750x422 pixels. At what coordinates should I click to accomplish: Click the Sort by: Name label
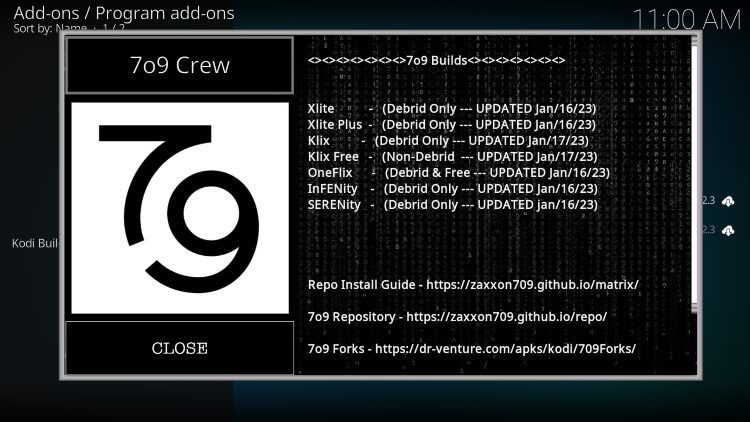[50, 28]
